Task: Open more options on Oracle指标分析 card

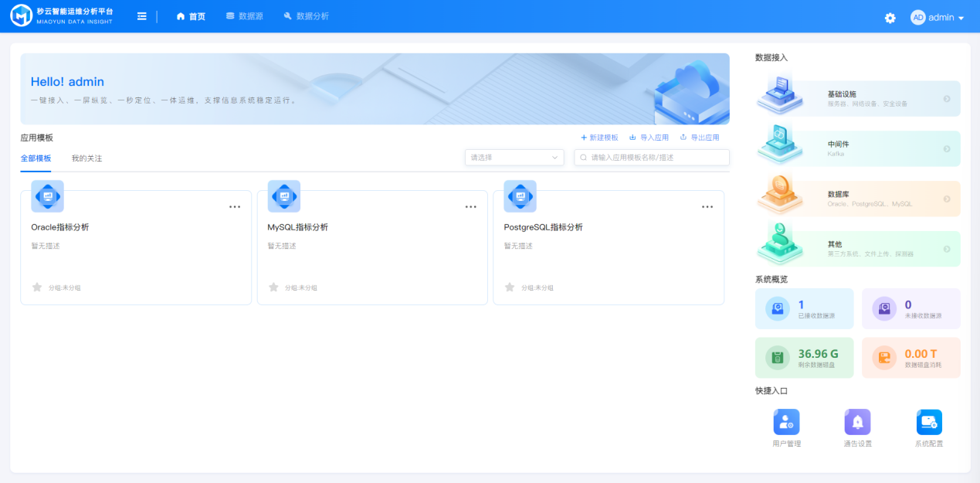Action: pyautogui.click(x=235, y=207)
